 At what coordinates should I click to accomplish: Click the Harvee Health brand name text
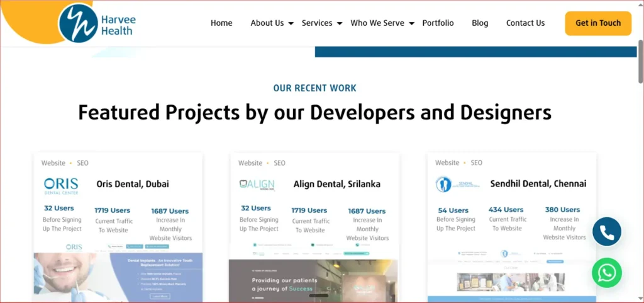(x=118, y=25)
